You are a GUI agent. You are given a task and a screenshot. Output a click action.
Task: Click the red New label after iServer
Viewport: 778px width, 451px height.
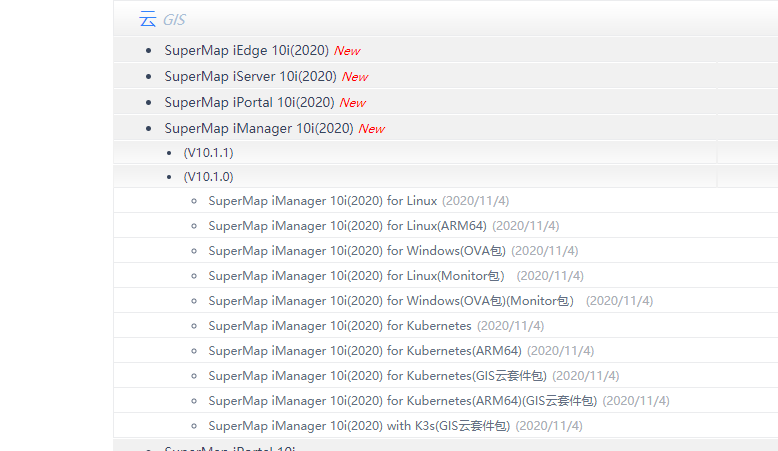pos(355,77)
